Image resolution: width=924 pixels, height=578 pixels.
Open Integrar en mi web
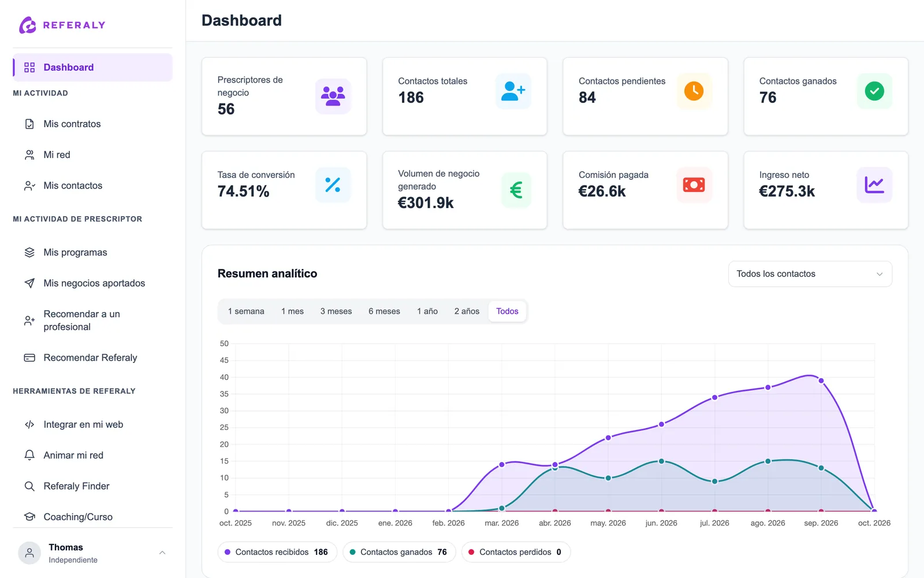pos(92,424)
